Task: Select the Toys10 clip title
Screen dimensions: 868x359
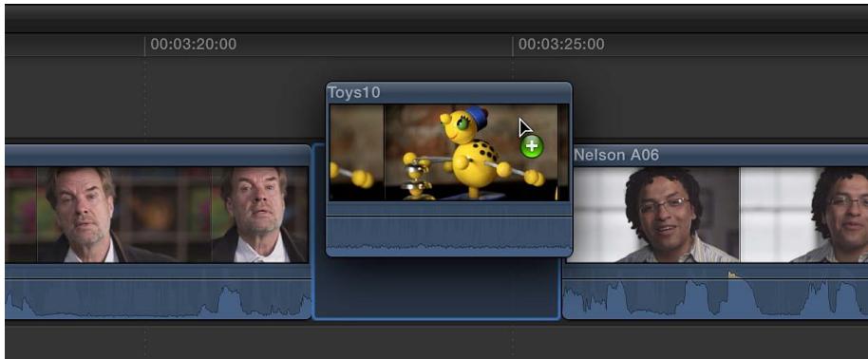Action: tap(354, 92)
